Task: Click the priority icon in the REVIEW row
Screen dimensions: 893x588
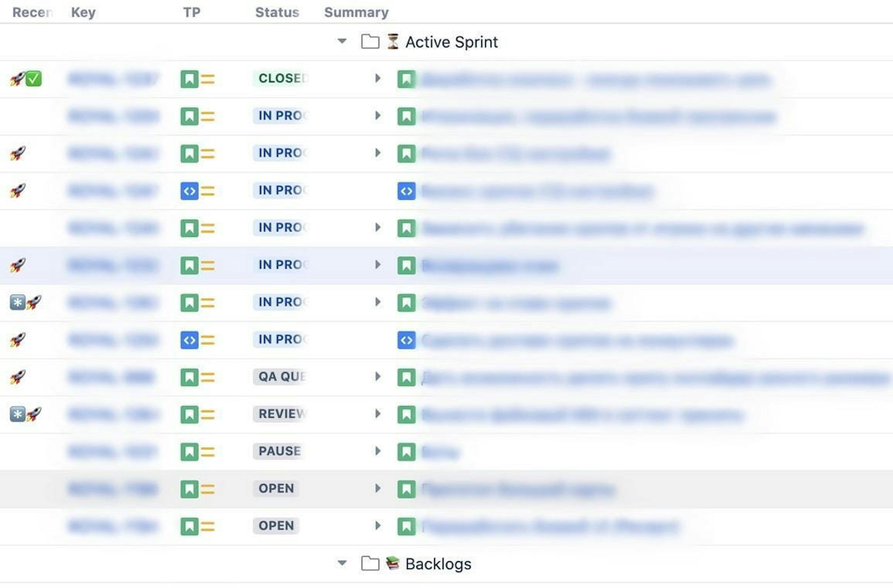Action: pos(207,415)
